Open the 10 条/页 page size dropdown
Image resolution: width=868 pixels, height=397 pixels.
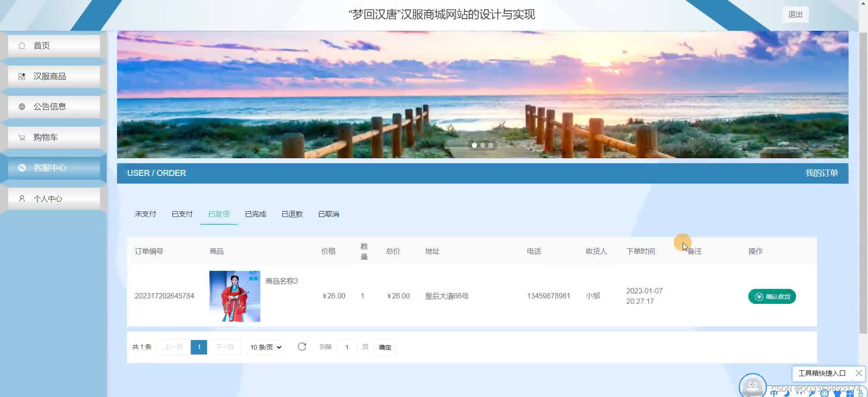pos(266,347)
